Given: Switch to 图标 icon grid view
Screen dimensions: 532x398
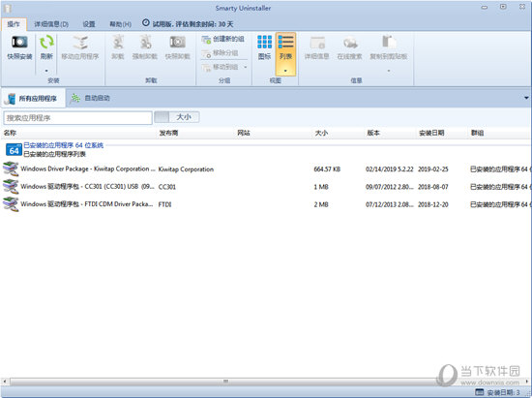Looking at the screenshot, I should [264, 42].
